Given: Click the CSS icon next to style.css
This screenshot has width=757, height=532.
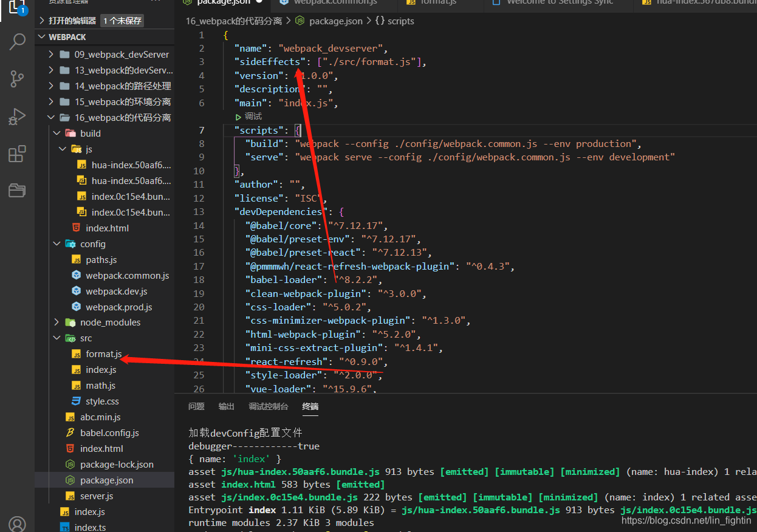Looking at the screenshot, I should (76, 401).
